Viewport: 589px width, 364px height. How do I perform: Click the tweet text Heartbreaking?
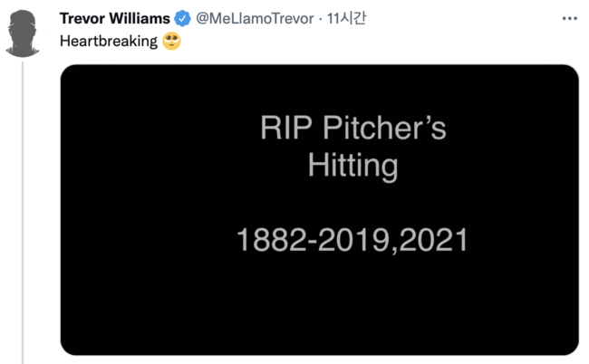coord(108,42)
